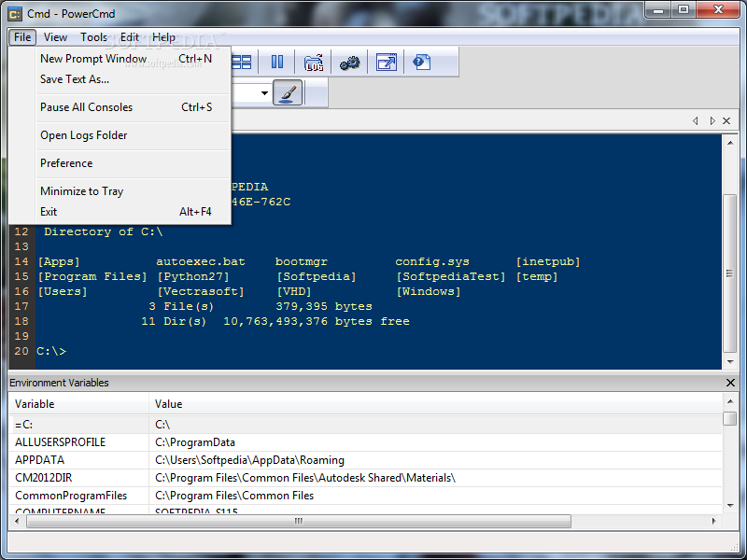Click [Program Files] in console output
Viewport: 747px width, 560px height.
92,276
